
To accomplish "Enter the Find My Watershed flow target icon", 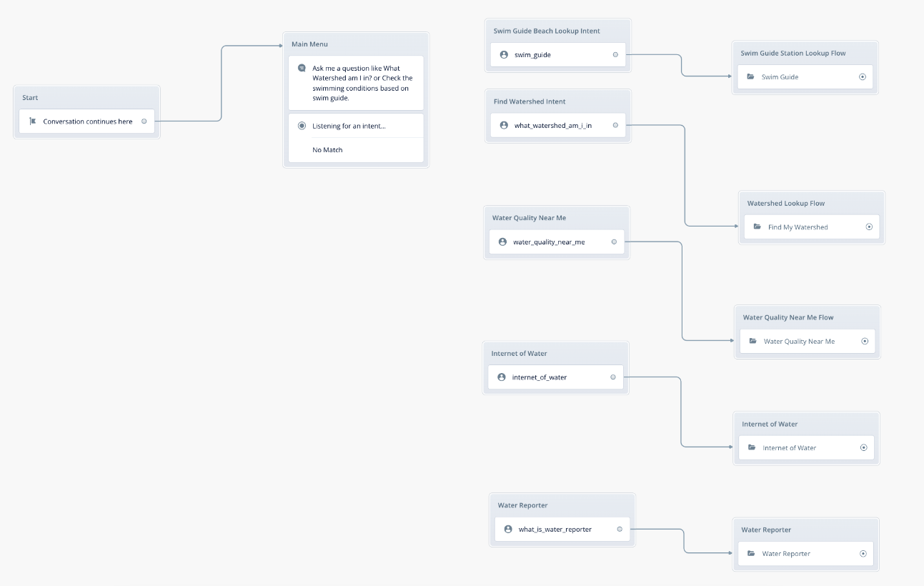I will point(869,227).
